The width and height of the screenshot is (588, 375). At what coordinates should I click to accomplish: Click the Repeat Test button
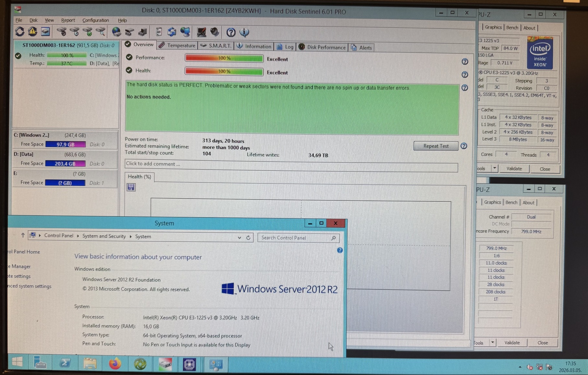click(436, 146)
